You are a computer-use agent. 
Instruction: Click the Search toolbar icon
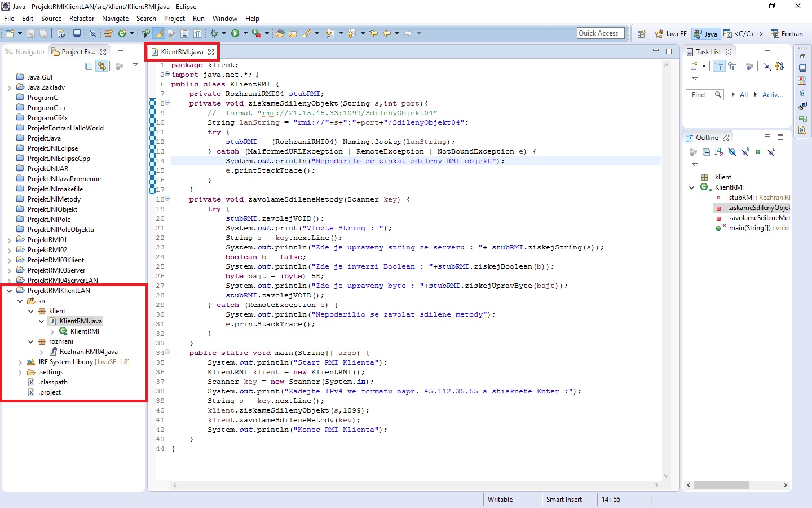click(308, 33)
